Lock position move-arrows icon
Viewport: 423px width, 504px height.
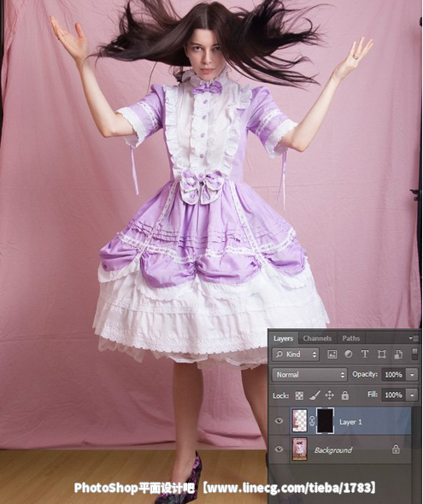pyautogui.click(x=330, y=395)
